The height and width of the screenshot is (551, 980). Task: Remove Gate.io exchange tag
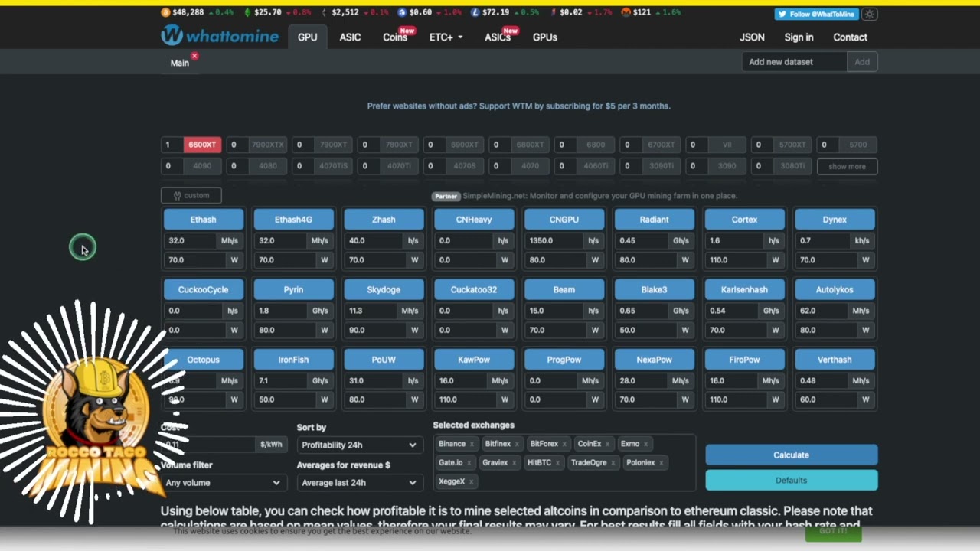[469, 463]
